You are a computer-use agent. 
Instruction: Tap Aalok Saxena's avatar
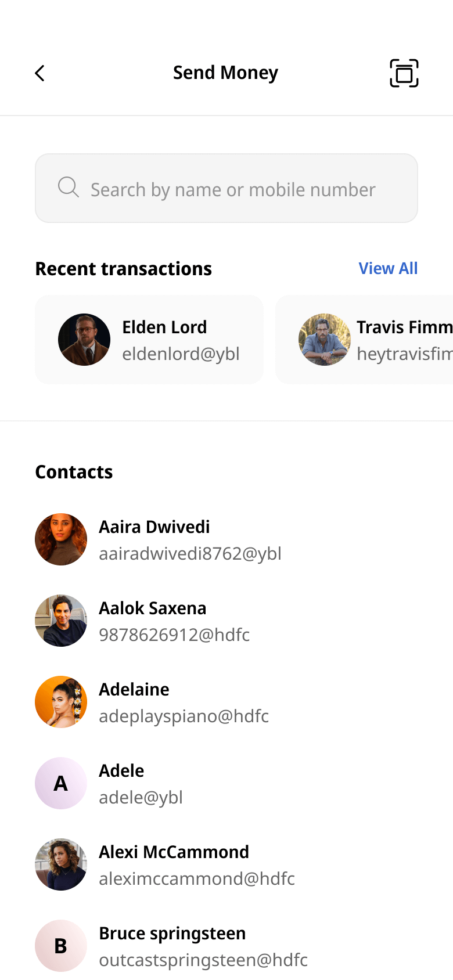click(61, 621)
